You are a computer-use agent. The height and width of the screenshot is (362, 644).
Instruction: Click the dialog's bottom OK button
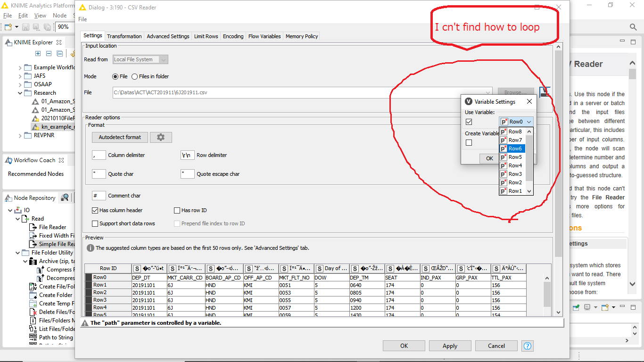coord(404,346)
